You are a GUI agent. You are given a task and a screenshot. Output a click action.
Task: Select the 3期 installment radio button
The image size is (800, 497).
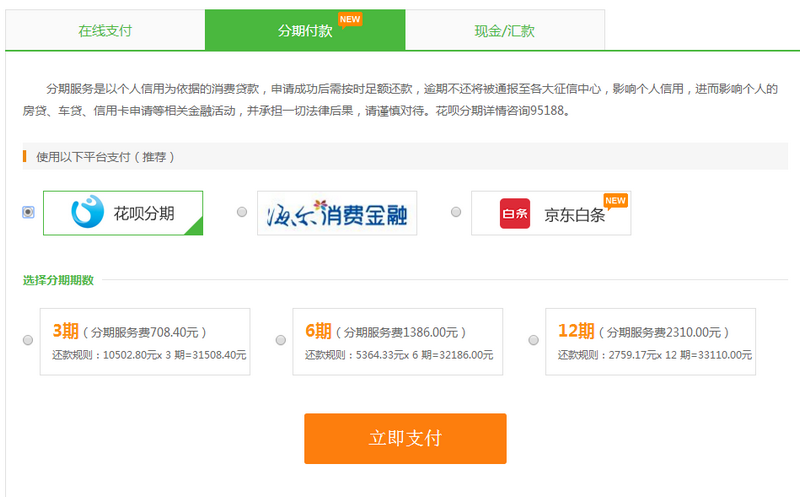point(28,341)
